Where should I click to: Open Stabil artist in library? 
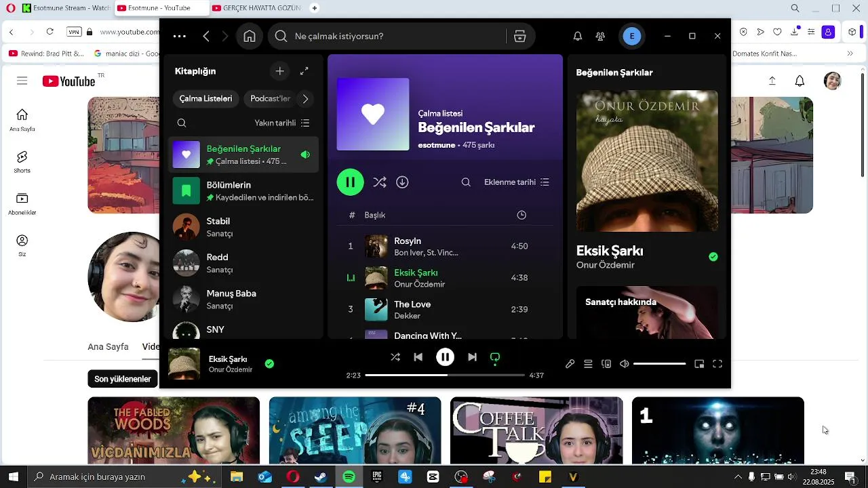(243, 227)
